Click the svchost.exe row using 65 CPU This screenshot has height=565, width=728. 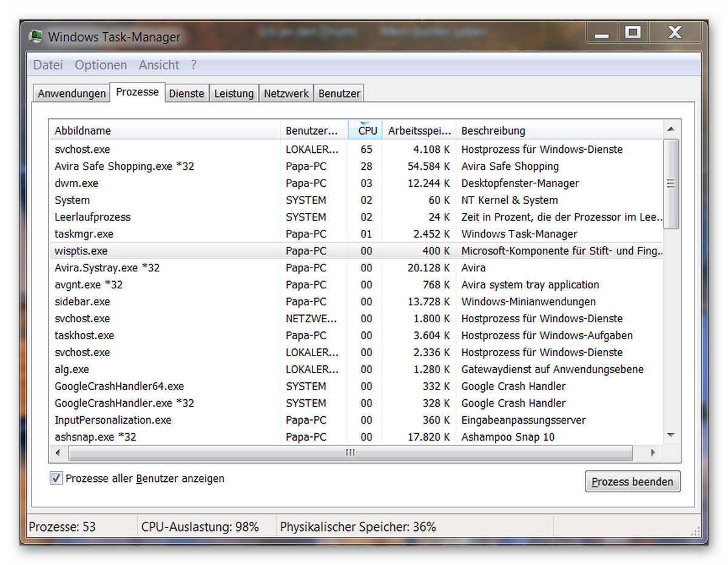357,149
